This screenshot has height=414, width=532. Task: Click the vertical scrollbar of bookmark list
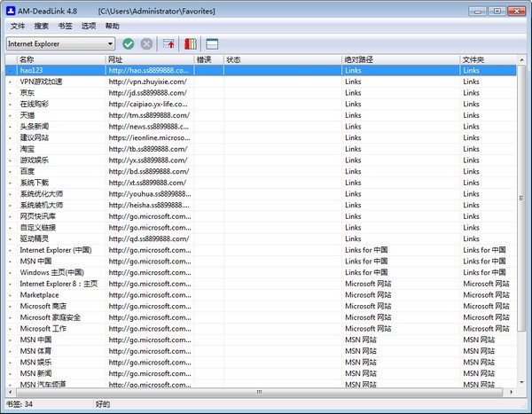tap(520, 222)
